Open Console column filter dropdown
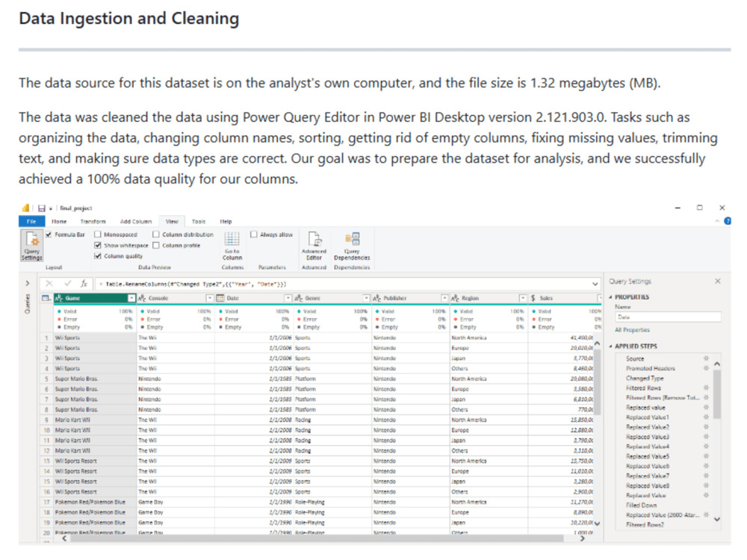747x560 pixels. (x=209, y=298)
